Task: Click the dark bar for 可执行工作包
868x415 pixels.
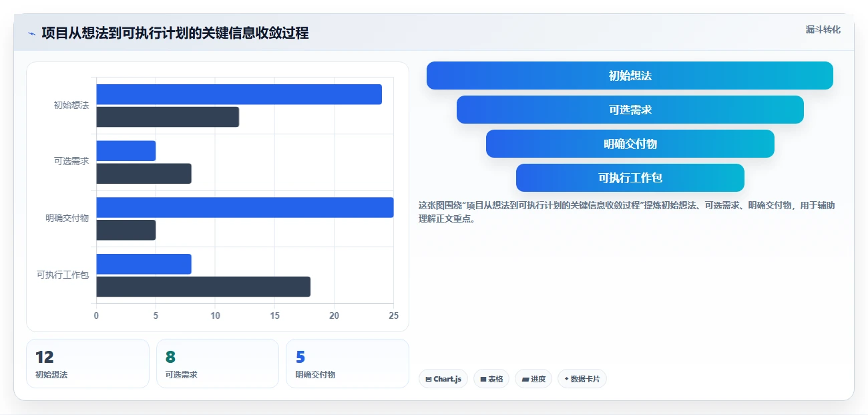Action: (x=203, y=287)
